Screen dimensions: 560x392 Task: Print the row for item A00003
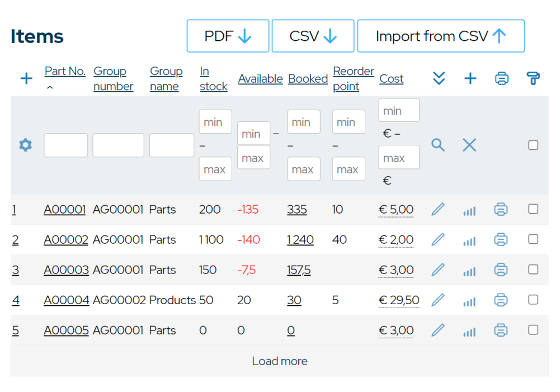point(501,270)
